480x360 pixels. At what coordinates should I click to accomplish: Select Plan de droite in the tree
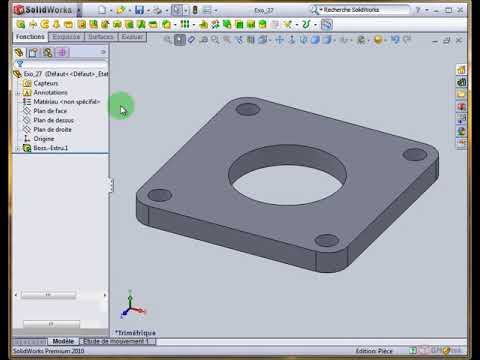[x=47, y=130]
